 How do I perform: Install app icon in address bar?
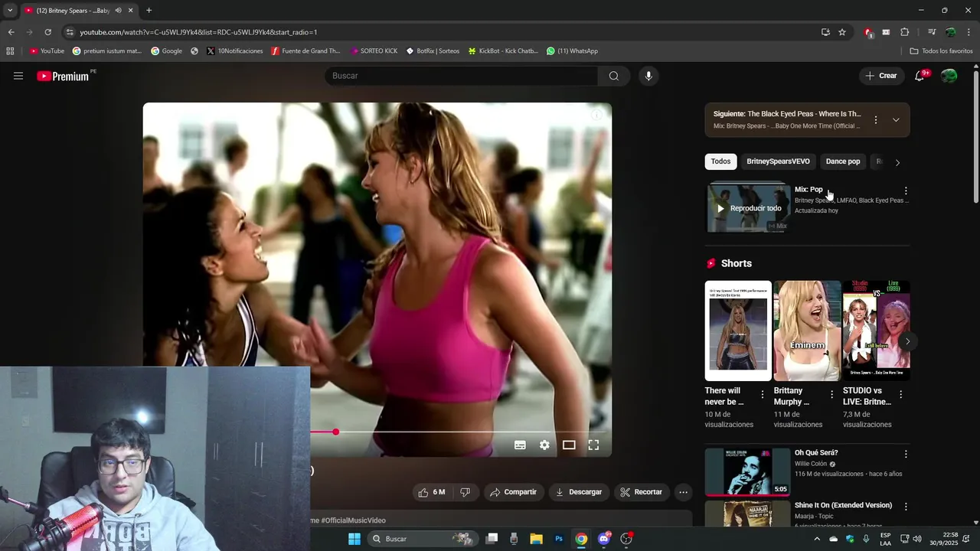point(825,32)
